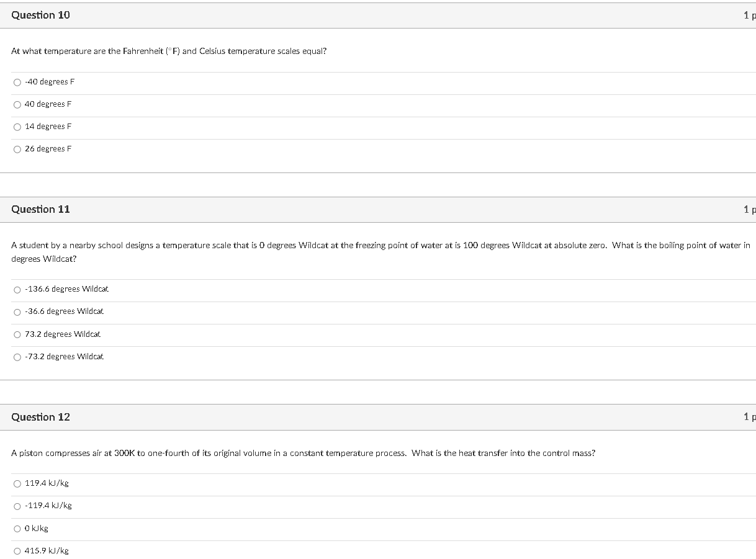756x559 pixels.
Task: Choose the 14 degrees F answer
Action: (17, 127)
